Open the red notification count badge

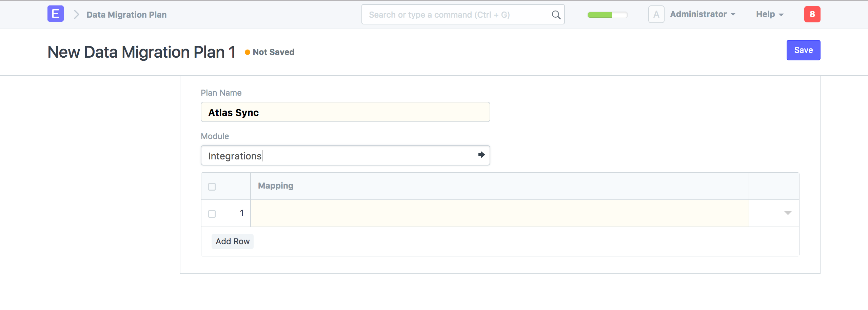pos(812,14)
